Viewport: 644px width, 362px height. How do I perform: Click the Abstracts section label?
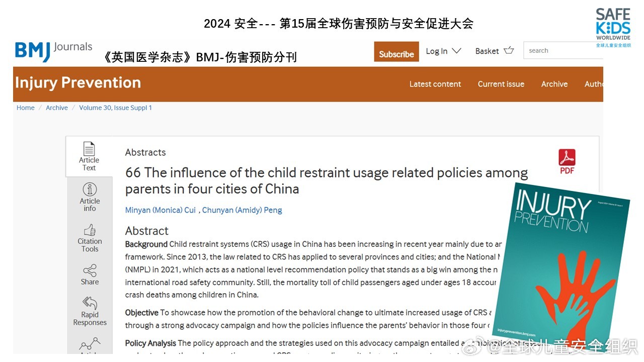coord(145,152)
